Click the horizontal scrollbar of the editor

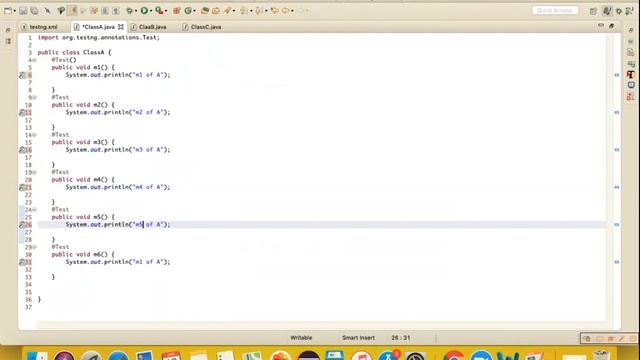(321, 325)
